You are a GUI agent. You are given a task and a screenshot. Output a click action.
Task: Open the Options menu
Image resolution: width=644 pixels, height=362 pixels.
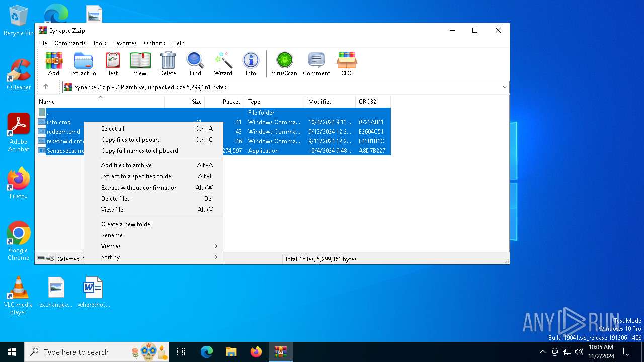point(154,43)
